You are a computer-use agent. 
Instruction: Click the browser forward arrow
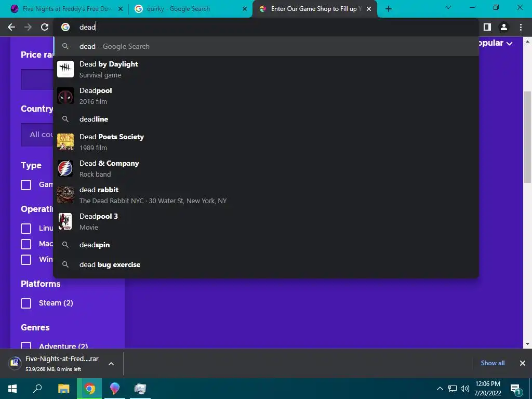click(x=28, y=27)
